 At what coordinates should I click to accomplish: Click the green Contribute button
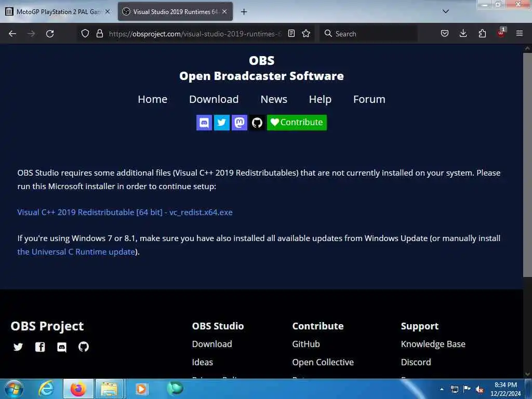(x=297, y=123)
